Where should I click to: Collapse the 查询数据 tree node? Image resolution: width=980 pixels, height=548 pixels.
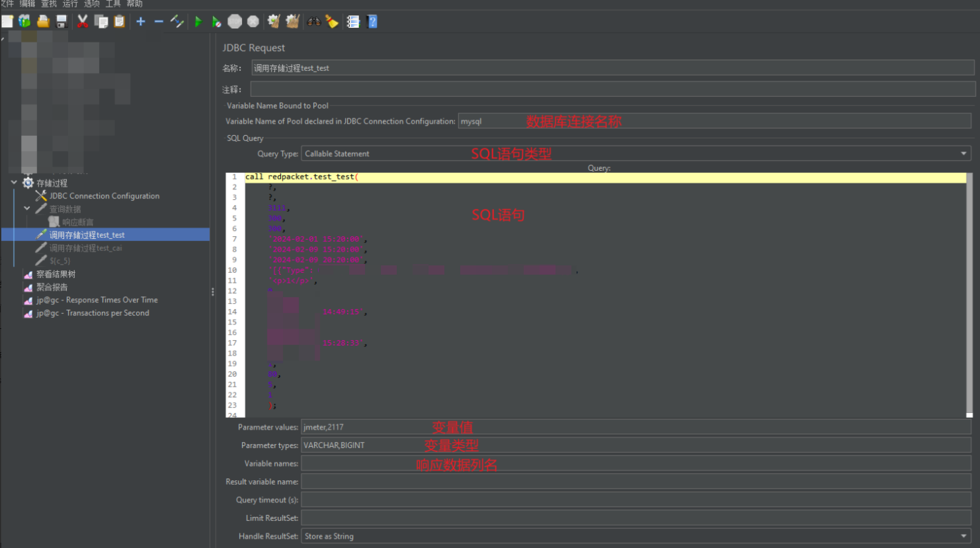click(x=27, y=208)
